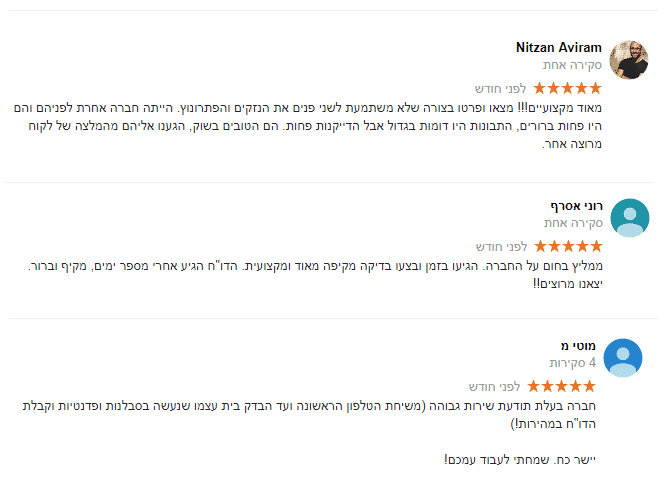
Task: Click מוטי מ's review text about 'תודעת שירות גבוהה'
Action: coord(320,415)
